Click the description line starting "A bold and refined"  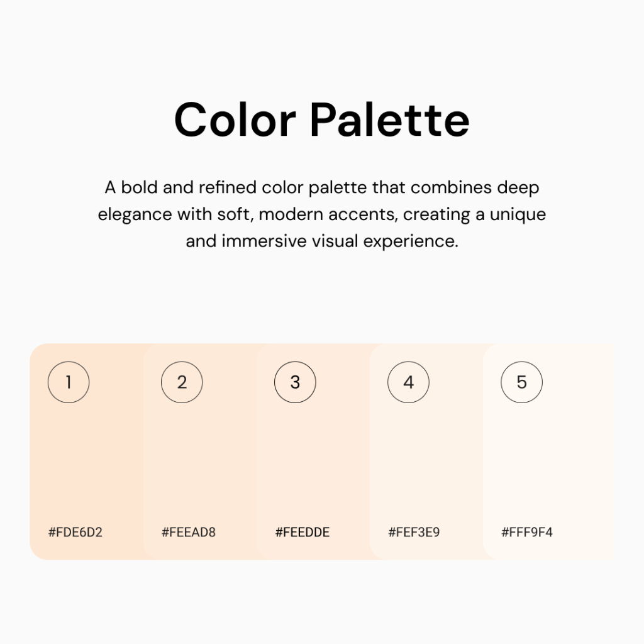coord(322,187)
